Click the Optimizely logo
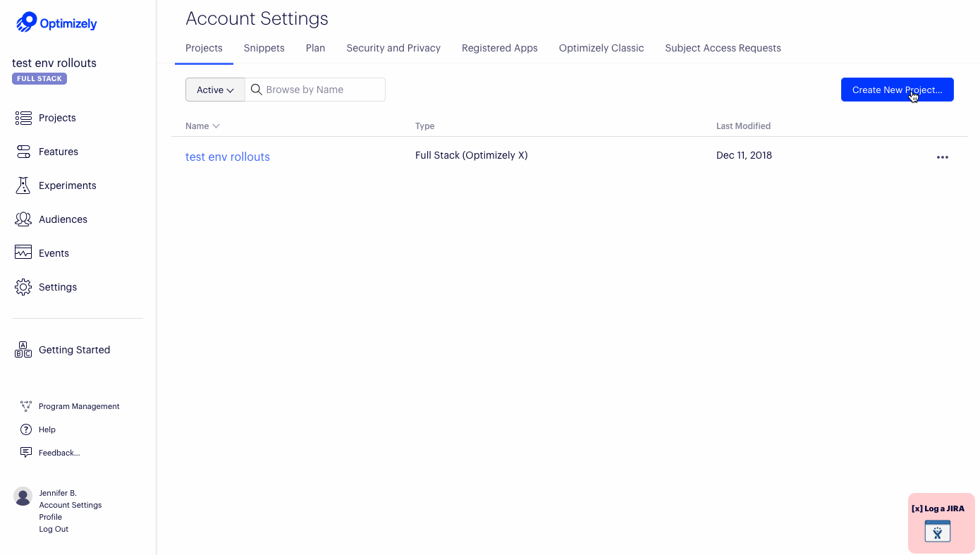 pyautogui.click(x=56, y=23)
